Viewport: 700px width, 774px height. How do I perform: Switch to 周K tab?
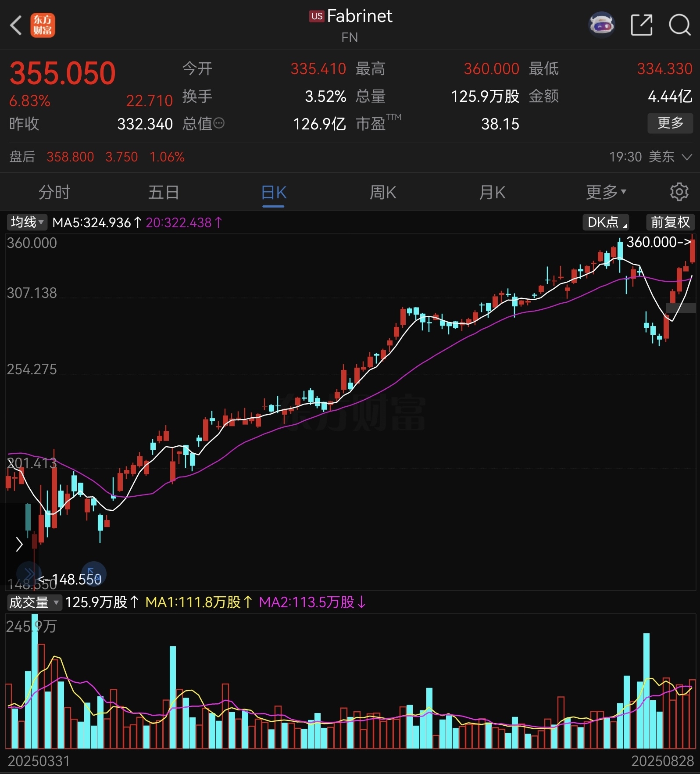383,192
